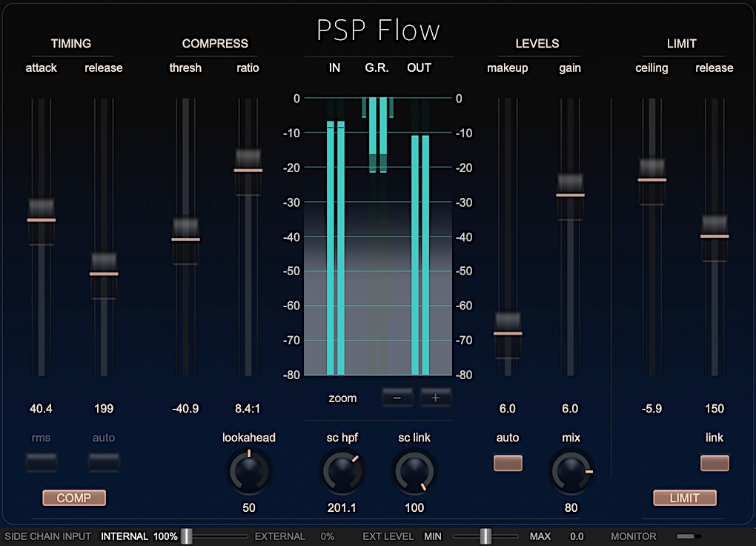
Task: Click the attack fader handle
Action: (x=42, y=219)
